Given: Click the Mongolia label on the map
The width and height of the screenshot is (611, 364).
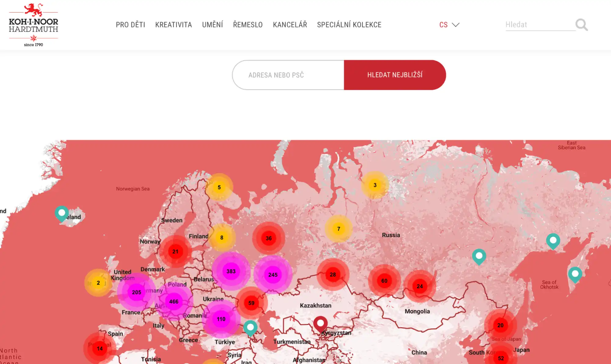Looking at the screenshot, I should 417,311.
